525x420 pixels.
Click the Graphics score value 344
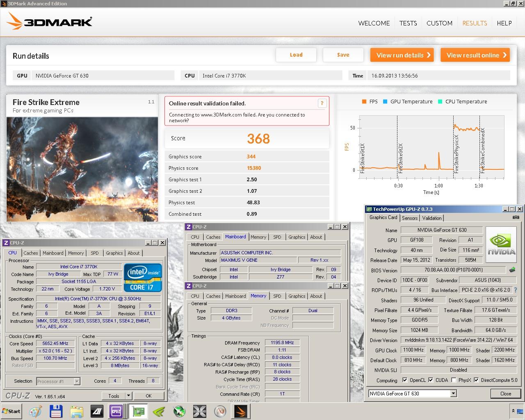[x=251, y=157]
